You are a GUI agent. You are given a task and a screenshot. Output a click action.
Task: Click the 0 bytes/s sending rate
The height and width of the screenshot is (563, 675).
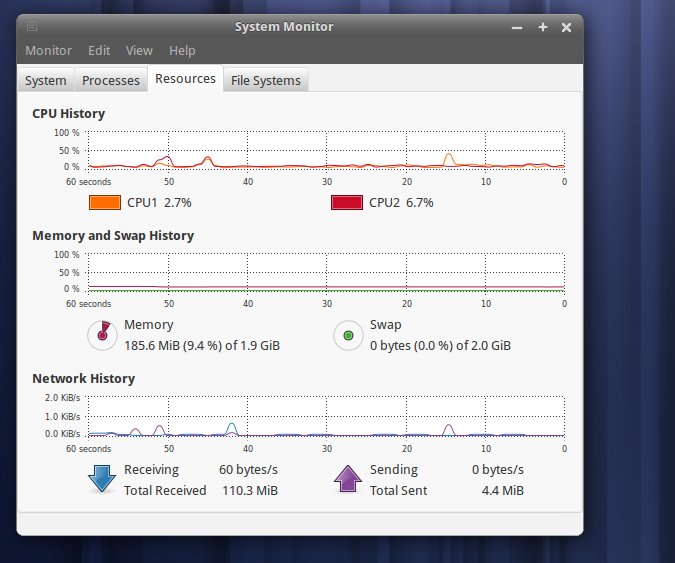pyautogui.click(x=498, y=470)
